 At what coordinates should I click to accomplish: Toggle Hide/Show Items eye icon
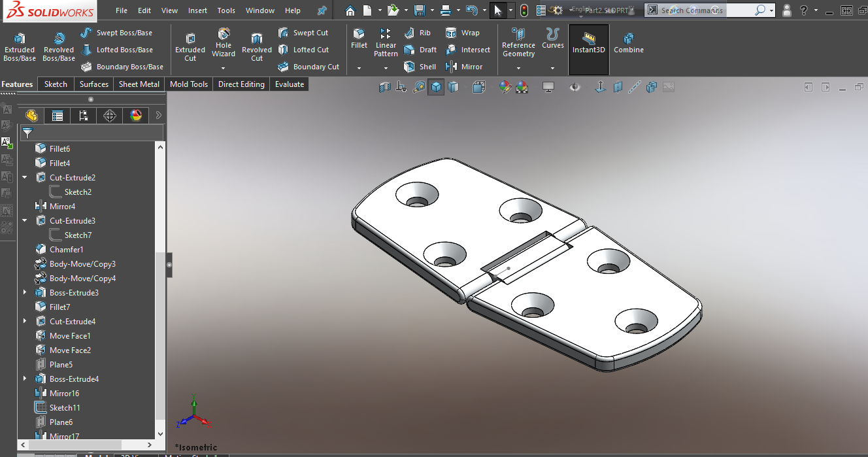[x=575, y=87]
